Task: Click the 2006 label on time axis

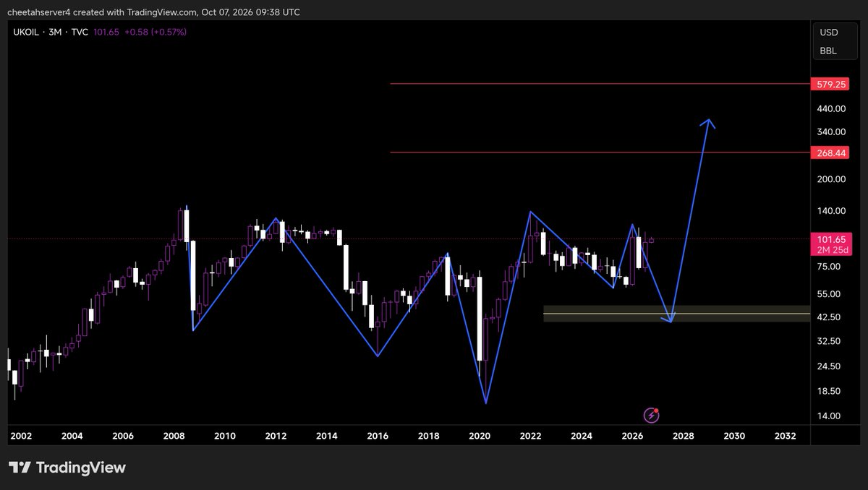Action: (x=123, y=437)
